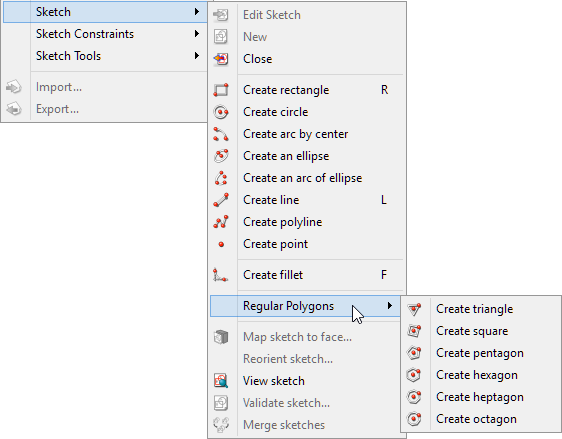Screen dimensions: 562x439
Task: Click the Create rectangle icon
Action: (221, 90)
